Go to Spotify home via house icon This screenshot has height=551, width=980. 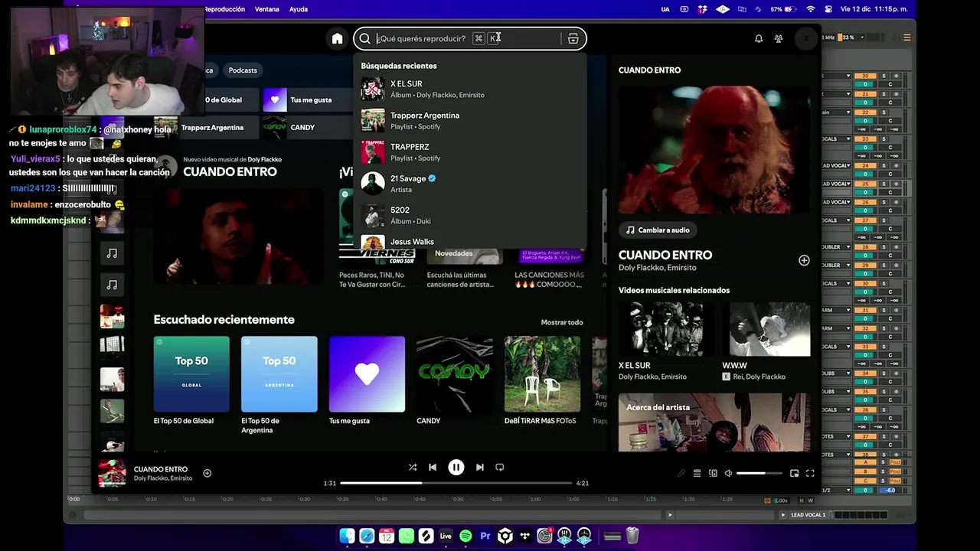pyautogui.click(x=337, y=38)
